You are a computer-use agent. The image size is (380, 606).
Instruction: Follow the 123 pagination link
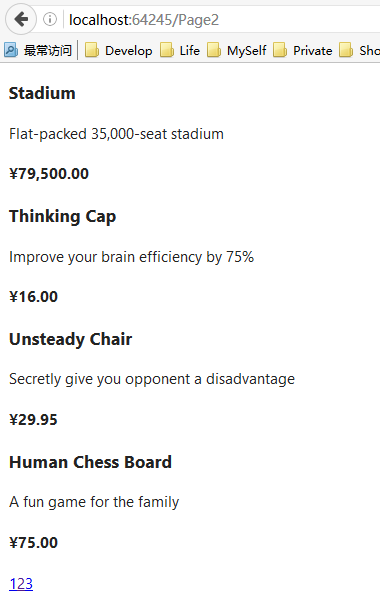[21, 584]
